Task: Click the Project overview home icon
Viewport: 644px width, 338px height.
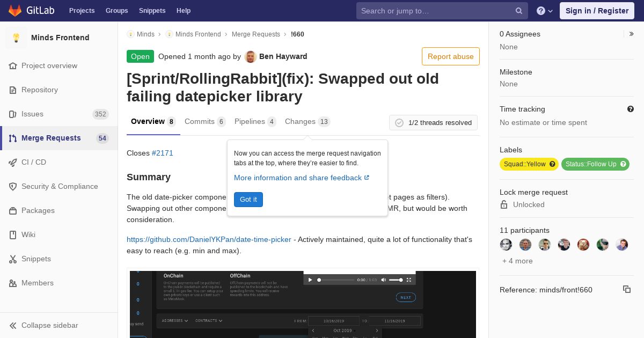Action: [13, 66]
